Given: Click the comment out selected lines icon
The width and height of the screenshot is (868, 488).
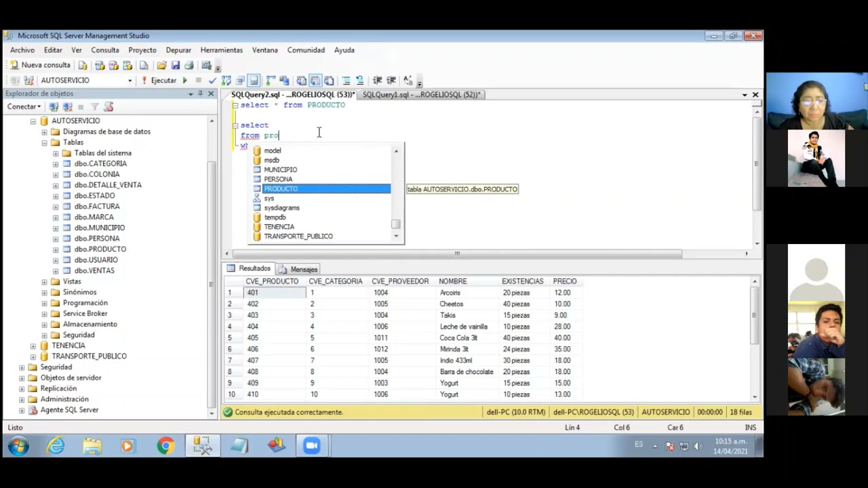Looking at the screenshot, I should [346, 80].
